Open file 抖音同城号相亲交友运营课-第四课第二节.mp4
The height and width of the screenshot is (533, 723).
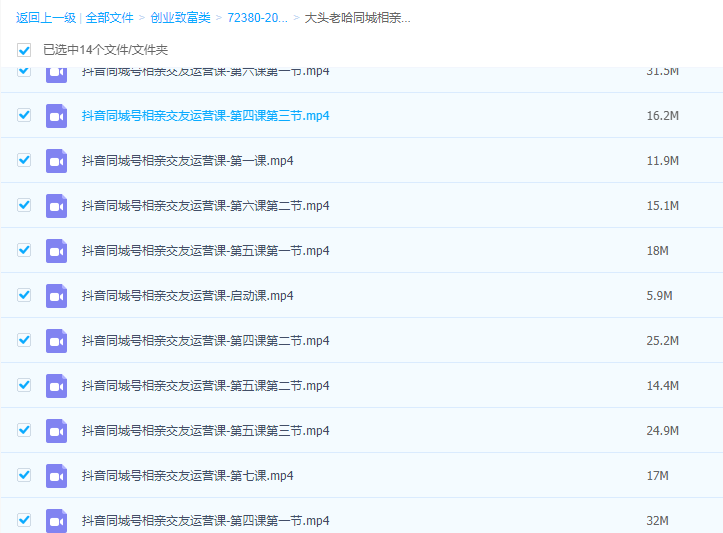pyautogui.click(x=206, y=341)
